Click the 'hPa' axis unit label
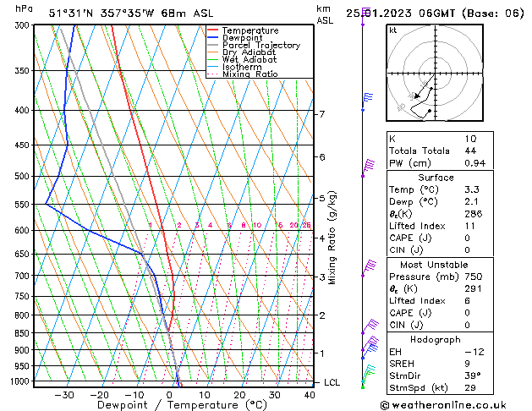 point(24,8)
